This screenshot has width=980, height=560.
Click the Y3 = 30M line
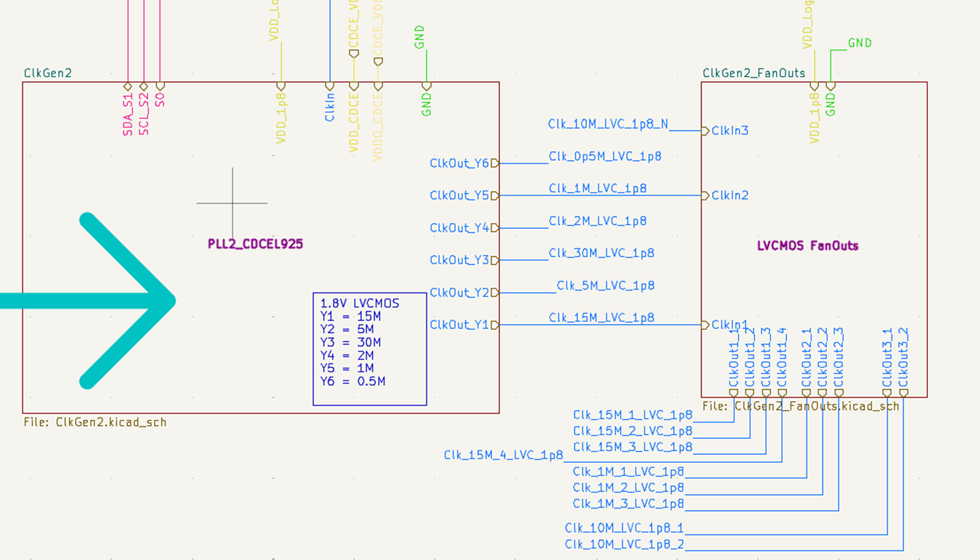[350, 343]
